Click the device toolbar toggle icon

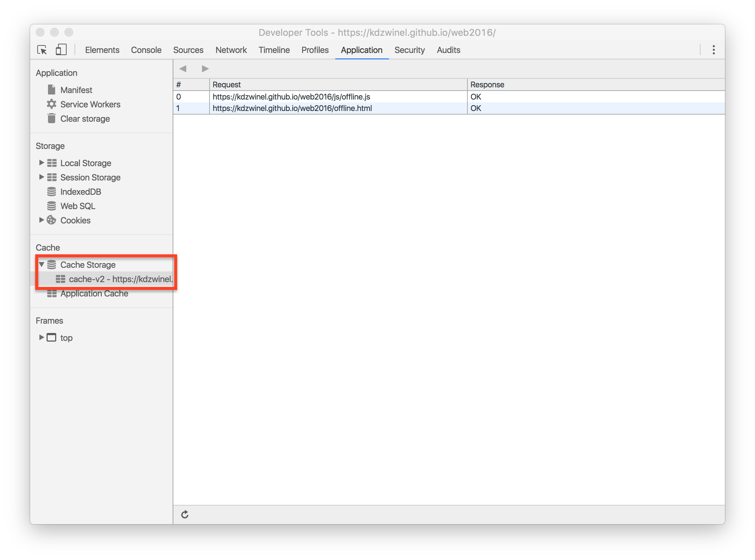click(x=61, y=49)
